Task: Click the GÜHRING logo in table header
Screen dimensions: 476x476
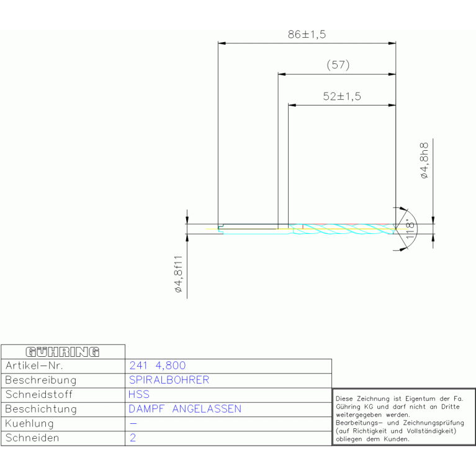Action: click(63, 352)
